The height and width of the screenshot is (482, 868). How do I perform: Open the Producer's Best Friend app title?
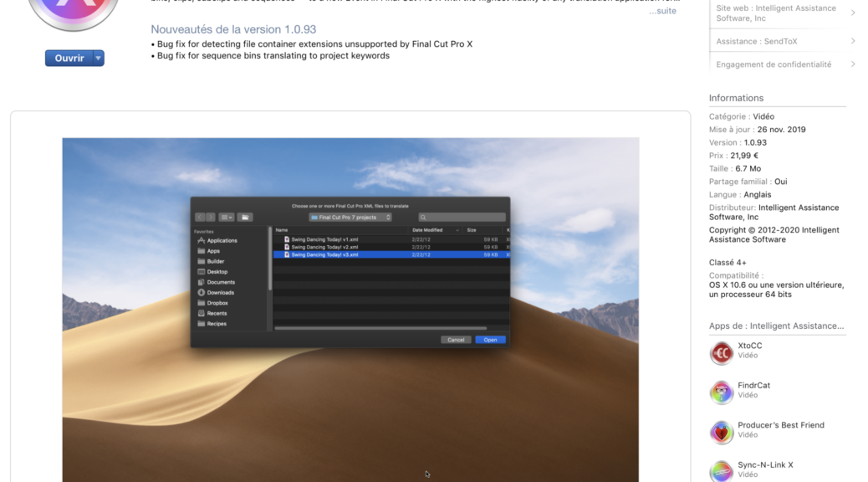click(x=780, y=425)
